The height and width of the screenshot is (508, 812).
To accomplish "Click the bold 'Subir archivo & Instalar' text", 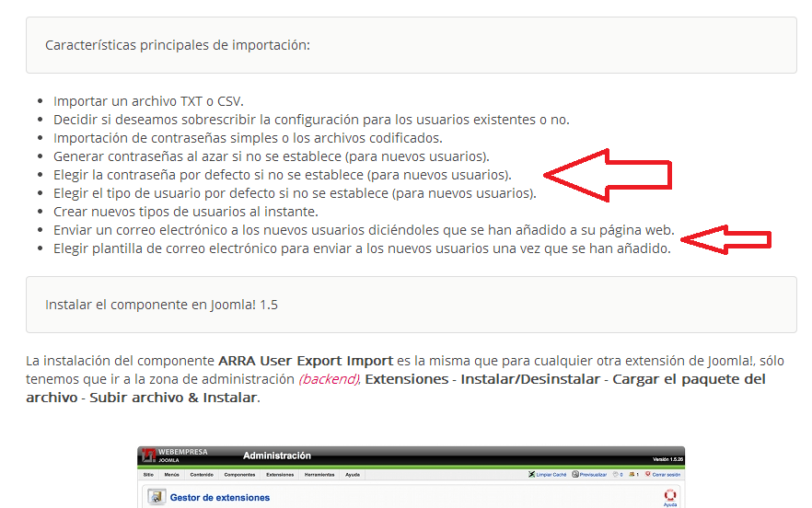I will 173,398.
